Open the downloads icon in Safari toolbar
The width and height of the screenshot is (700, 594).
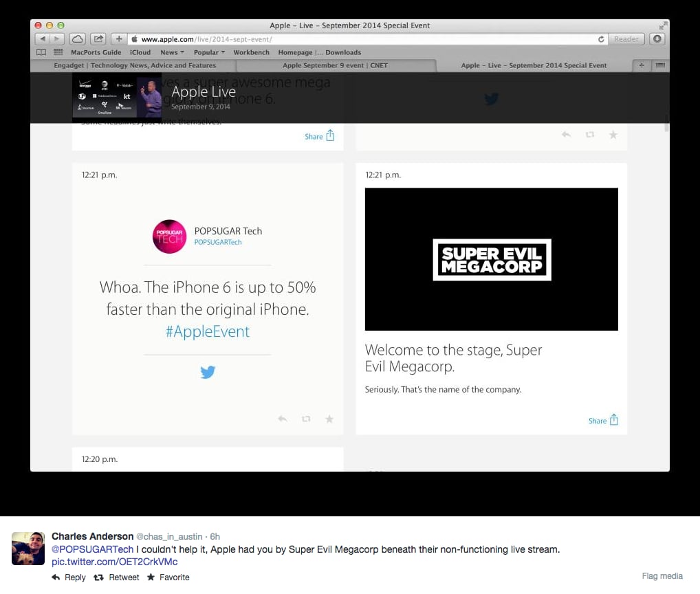click(x=657, y=39)
